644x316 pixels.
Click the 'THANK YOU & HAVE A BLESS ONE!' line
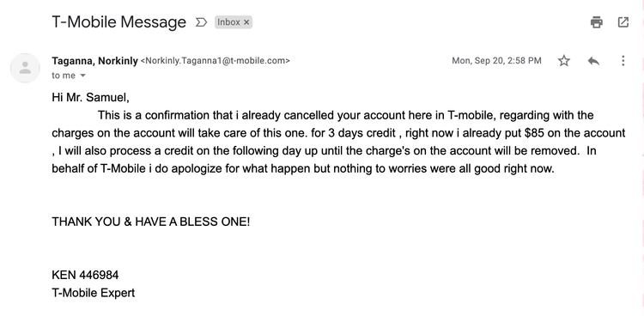coord(151,222)
